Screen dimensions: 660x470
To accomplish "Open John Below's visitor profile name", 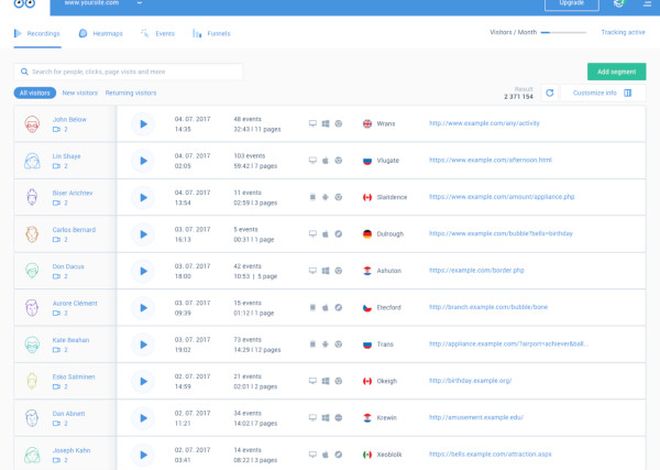I will coord(69,119).
